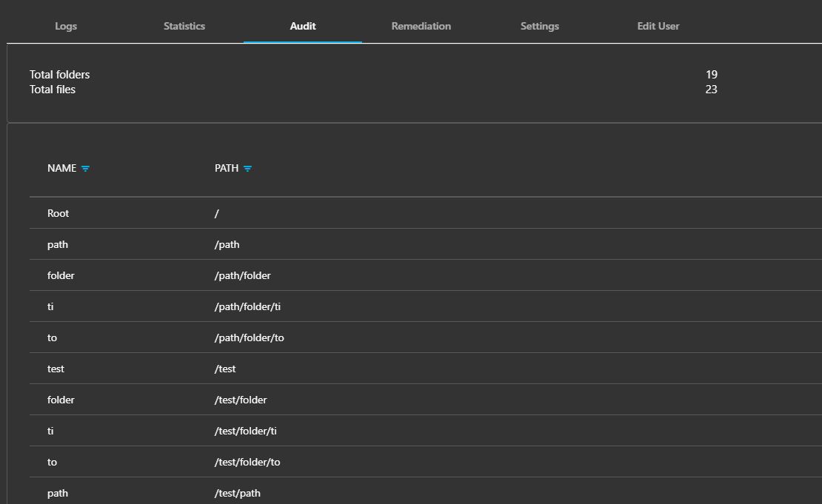Screen dimensions: 822x504
Task: Select the /path/folder/to row
Action: click(426, 337)
